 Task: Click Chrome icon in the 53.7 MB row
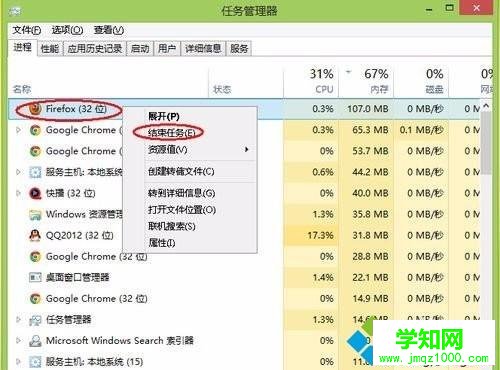[x=35, y=151]
